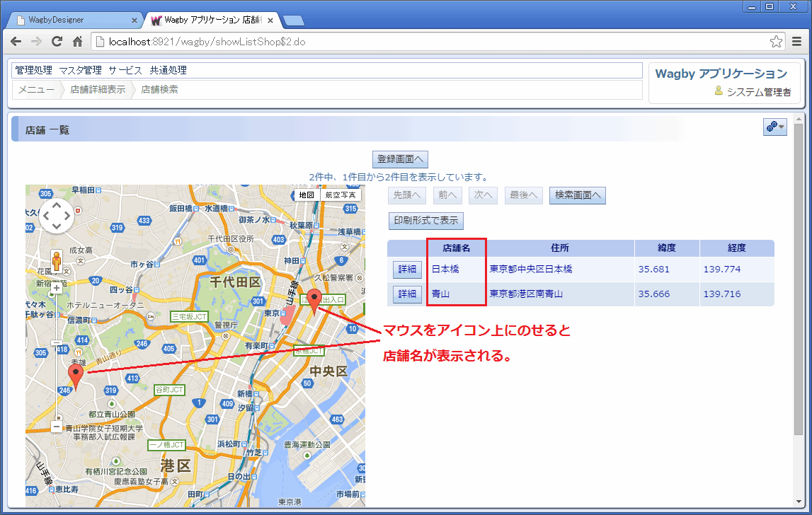The height and width of the screenshot is (515, 812).
Task: Click the 住所 column header
Action: [560, 248]
